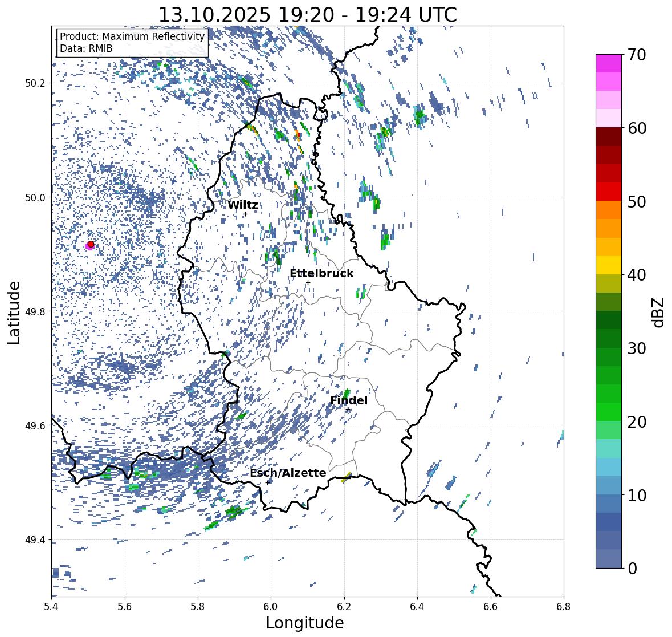
Task: Click the 50.0 latitude tick label
Action: coord(35,198)
